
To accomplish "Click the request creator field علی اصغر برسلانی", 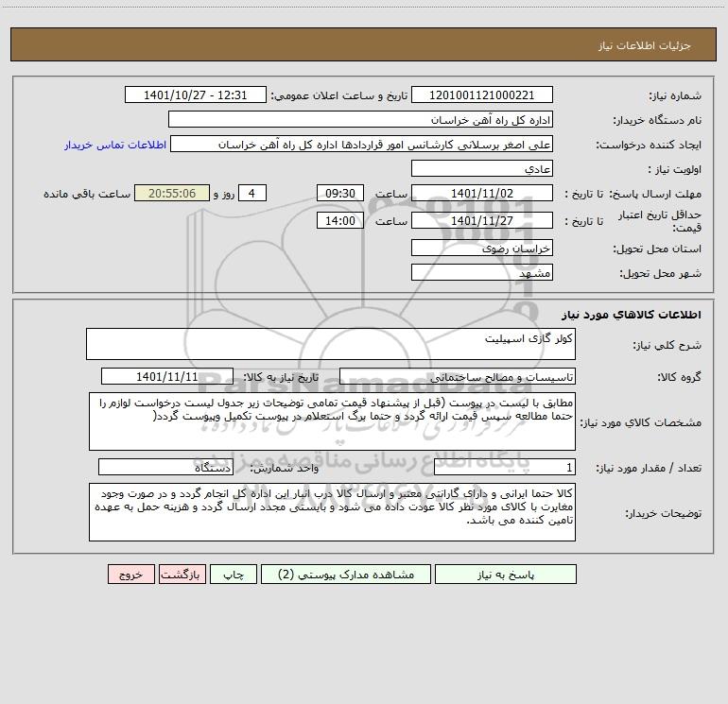I will (362, 144).
